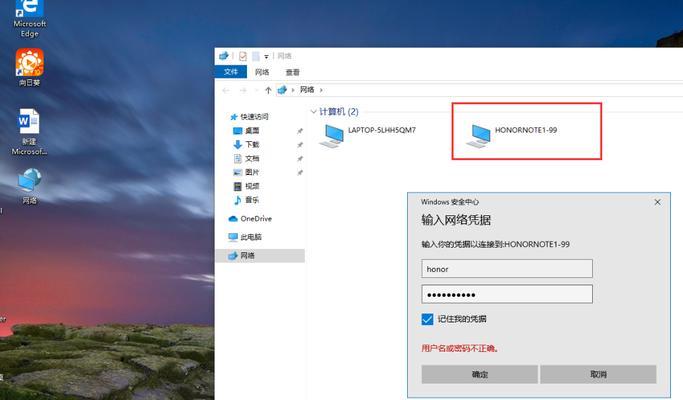Select 下载 in the navigation pane

click(x=246, y=144)
